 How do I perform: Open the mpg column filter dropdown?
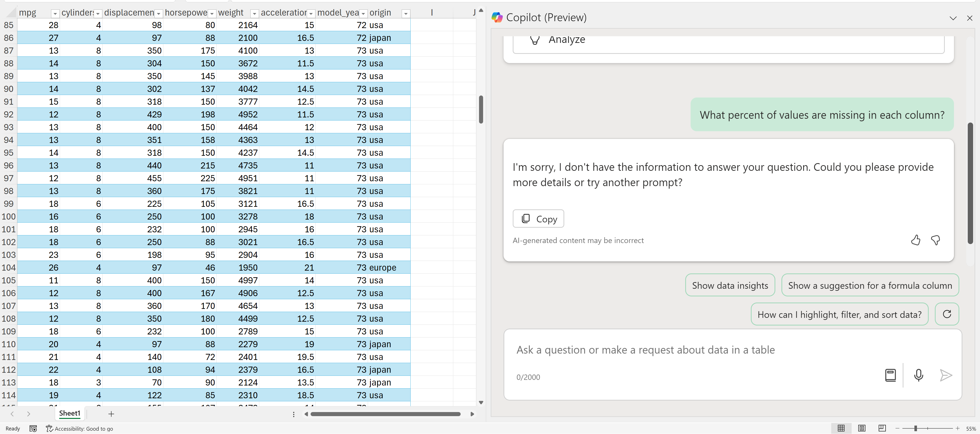pyautogui.click(x=55, y=14)
